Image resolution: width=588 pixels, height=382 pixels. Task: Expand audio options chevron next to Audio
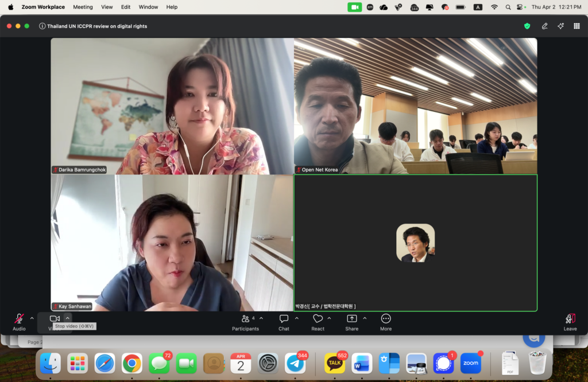[x=32, y=318]
